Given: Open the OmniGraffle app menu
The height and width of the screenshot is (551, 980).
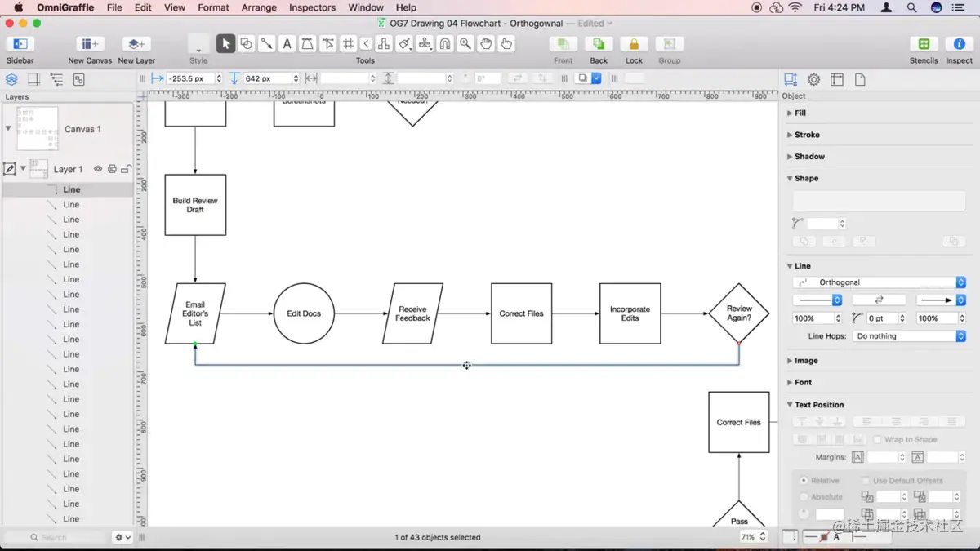Looking at the screenshot, I should [65, 7].
